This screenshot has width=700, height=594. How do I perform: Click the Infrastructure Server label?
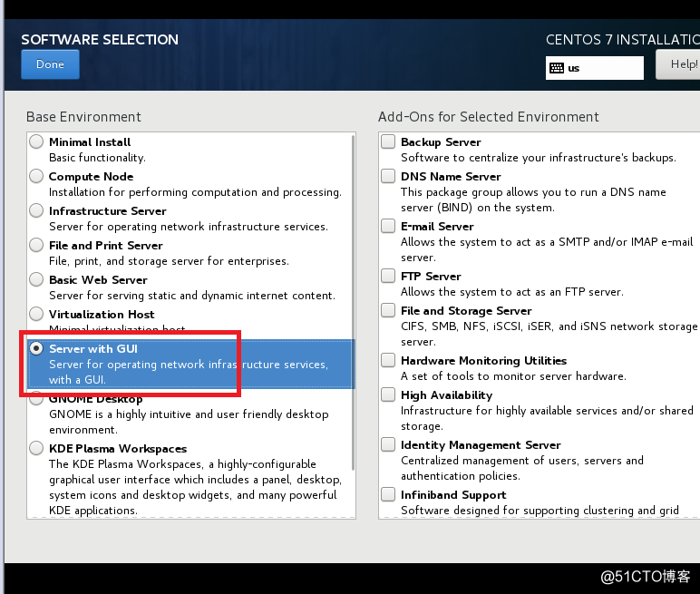(x=108, y=210)
